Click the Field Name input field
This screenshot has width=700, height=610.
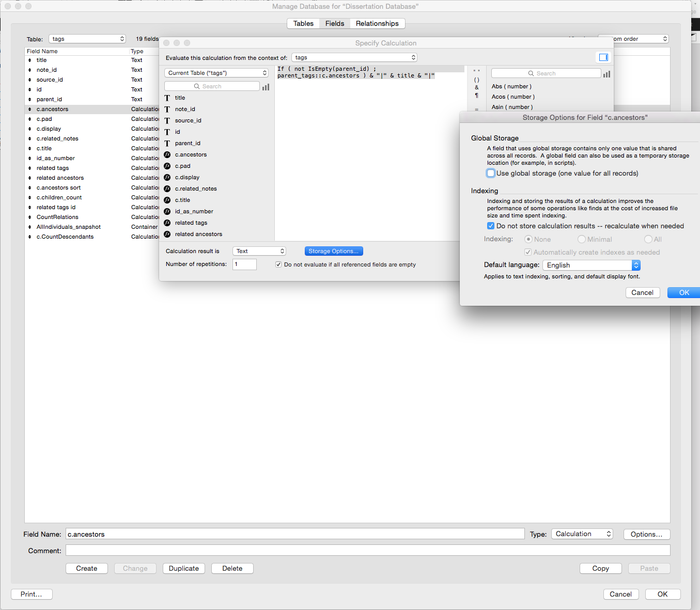click(x=295, y=534)
